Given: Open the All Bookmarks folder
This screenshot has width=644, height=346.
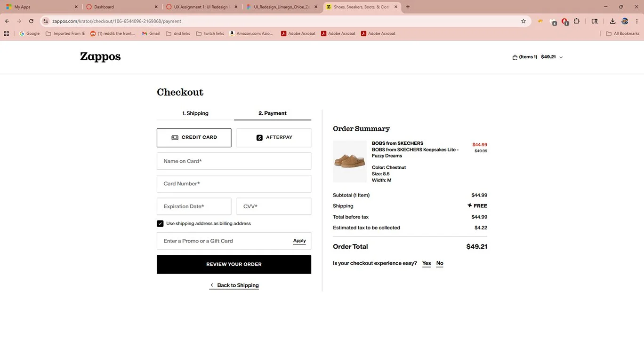Looking at the screenshot, I should point(622,33).
